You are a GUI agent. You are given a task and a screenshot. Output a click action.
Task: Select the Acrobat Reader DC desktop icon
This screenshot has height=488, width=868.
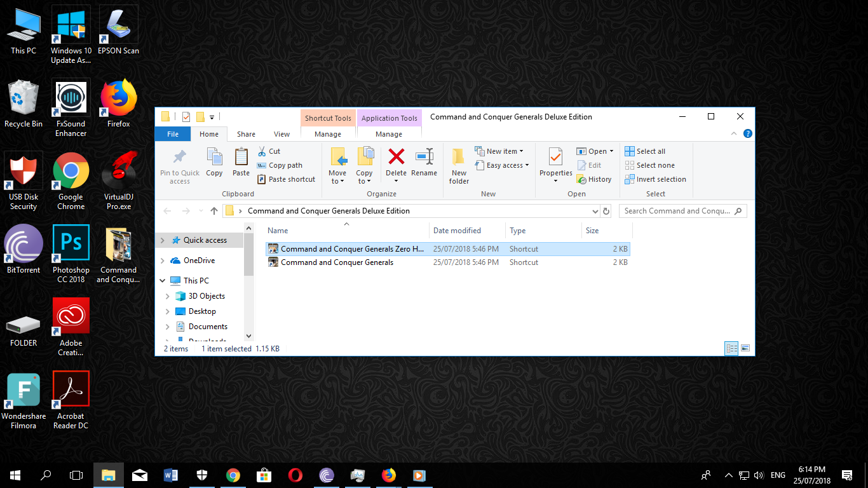(71, 401)
